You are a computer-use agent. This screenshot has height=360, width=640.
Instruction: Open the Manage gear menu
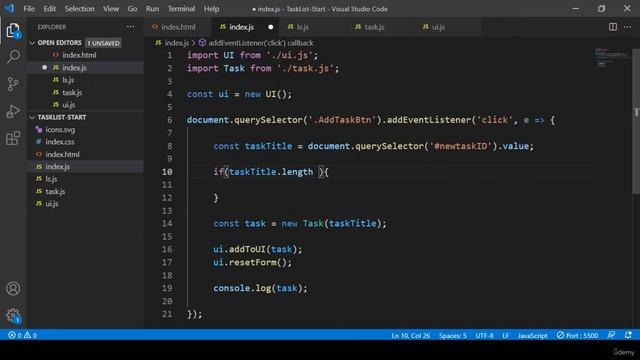click(x=13, y=315)
